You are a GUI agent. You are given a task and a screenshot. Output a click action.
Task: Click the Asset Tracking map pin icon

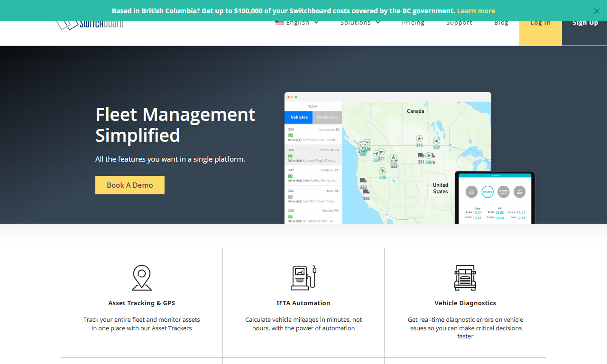pyautogui.click(x=141, y=278)
